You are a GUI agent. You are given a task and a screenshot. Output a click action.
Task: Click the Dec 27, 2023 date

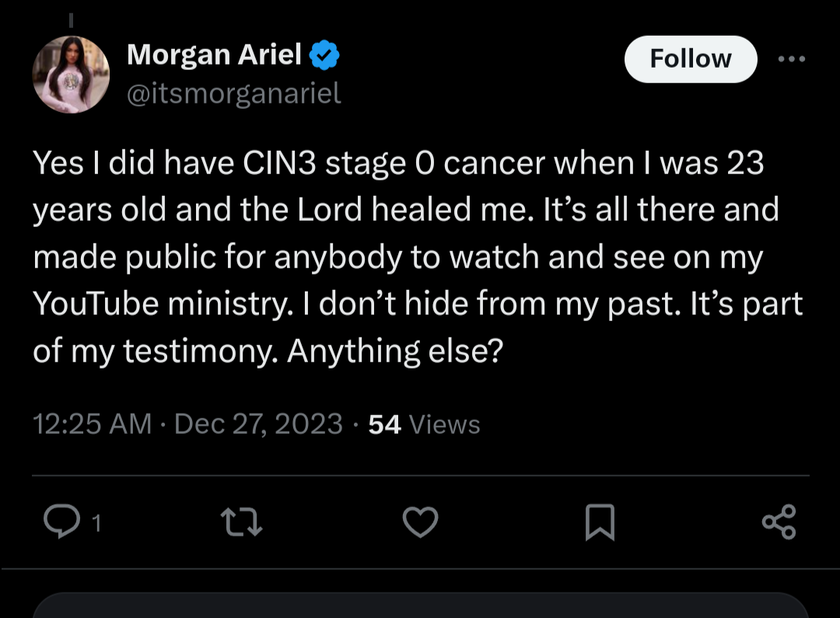coord(258,424)
